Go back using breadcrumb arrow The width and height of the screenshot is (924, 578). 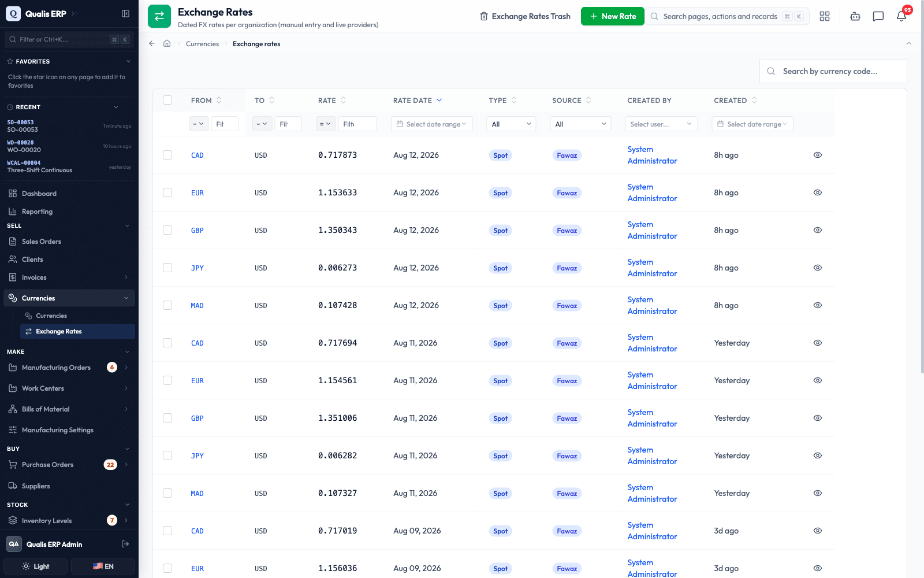pos(152,43)
